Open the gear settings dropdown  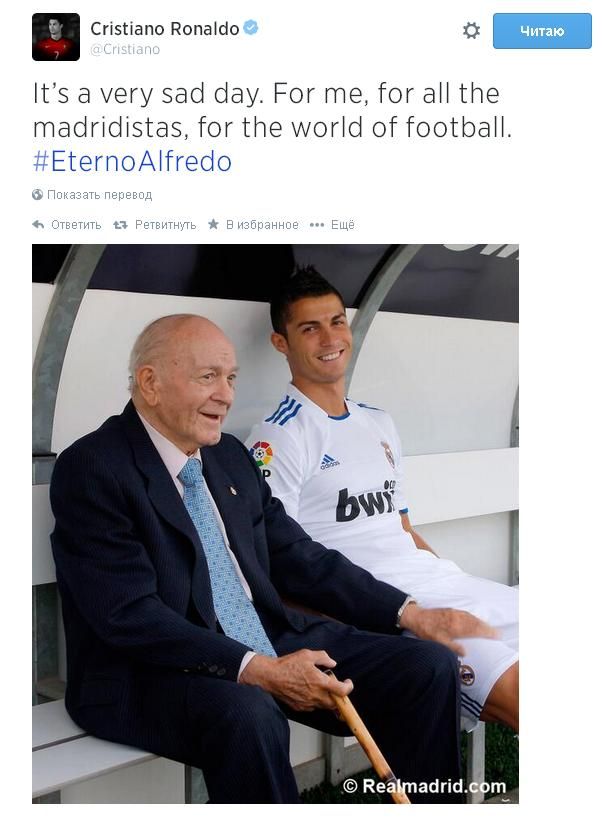(x=471, y=31)
